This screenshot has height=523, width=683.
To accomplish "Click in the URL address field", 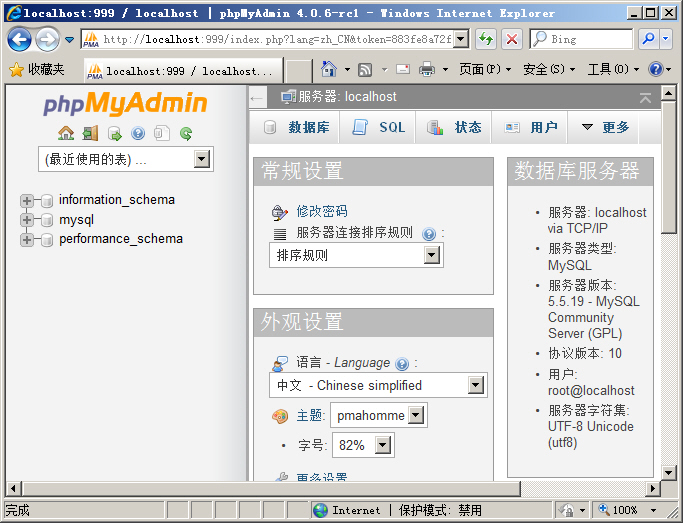I will pos(275,40).
